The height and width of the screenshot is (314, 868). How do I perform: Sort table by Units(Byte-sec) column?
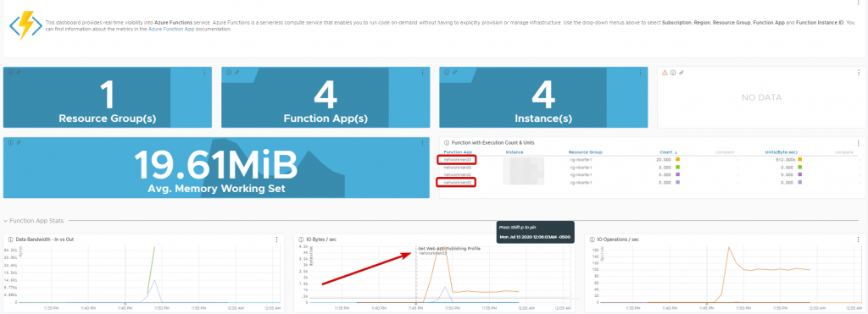781,152
